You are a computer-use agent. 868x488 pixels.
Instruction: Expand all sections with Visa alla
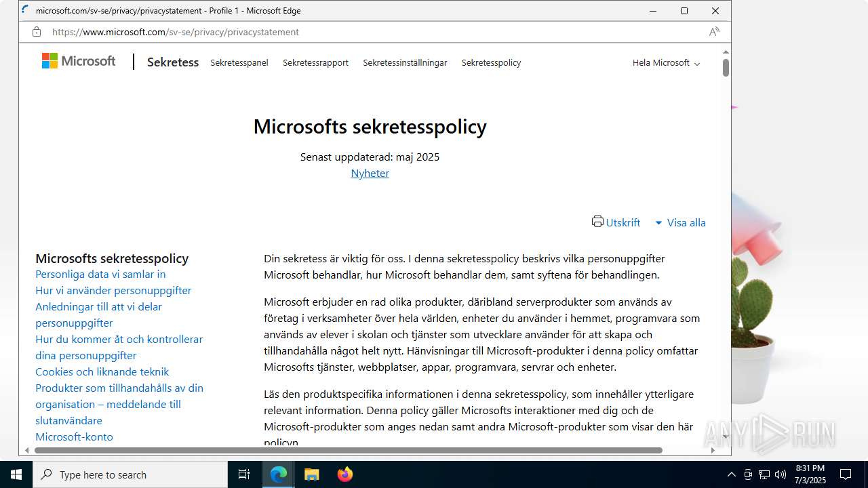(680, 222)
